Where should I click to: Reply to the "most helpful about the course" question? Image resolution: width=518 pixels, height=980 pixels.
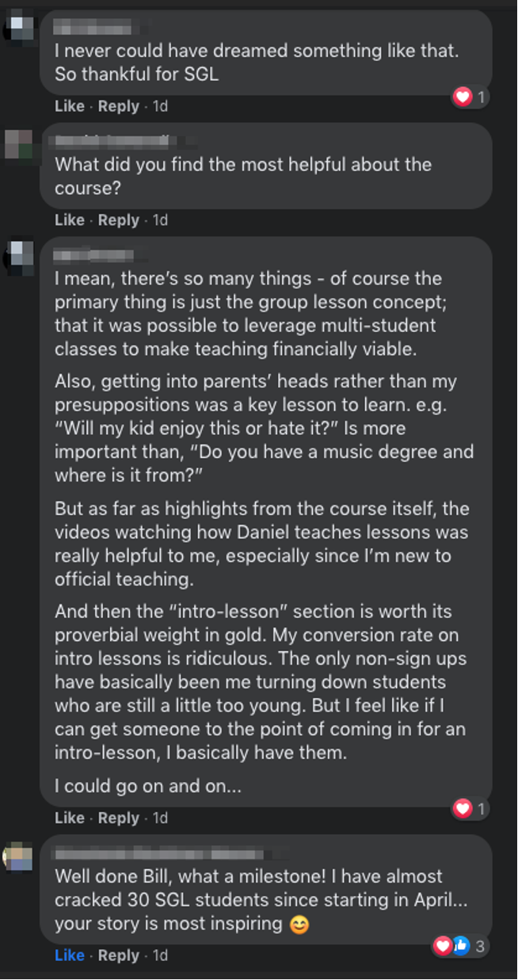pyautogui.click(x=118, y=220)
